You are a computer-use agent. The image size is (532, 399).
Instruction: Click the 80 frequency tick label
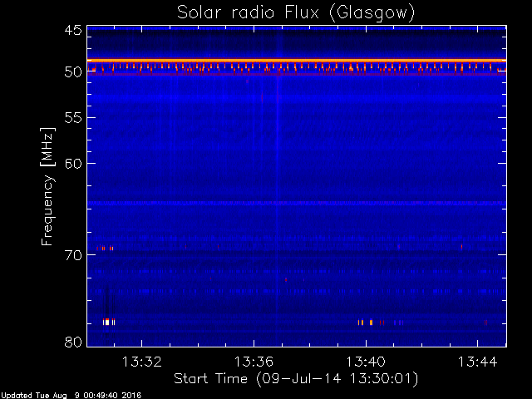(x=73, y=342)
